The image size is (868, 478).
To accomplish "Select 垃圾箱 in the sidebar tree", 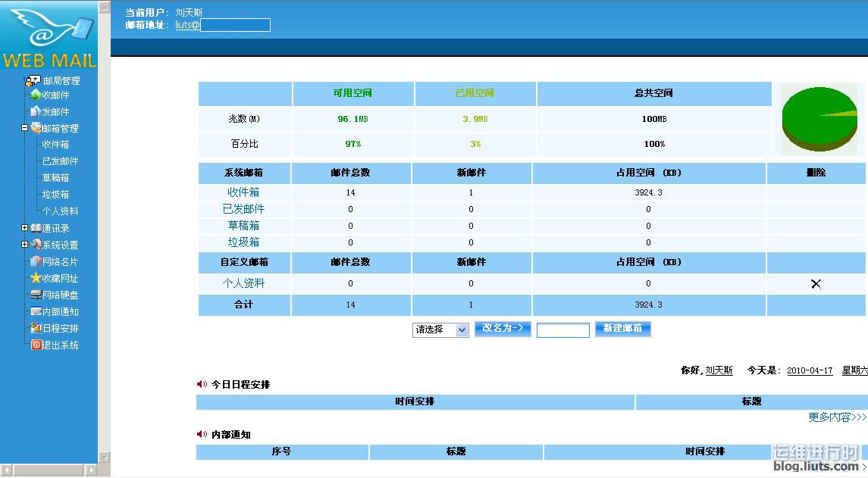I will coord(55,195).
